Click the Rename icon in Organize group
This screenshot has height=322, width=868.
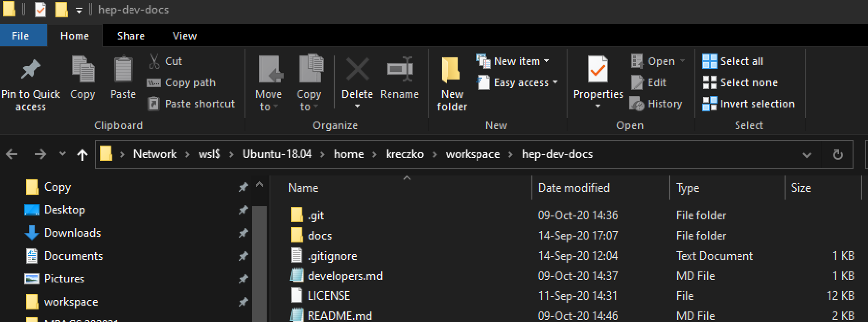[x=399, y=70]
